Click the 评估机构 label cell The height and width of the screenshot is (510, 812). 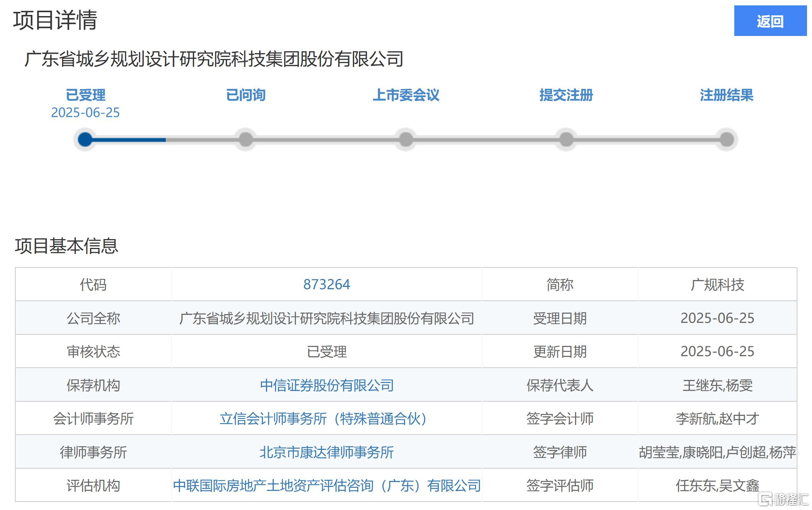coord(93,485)
